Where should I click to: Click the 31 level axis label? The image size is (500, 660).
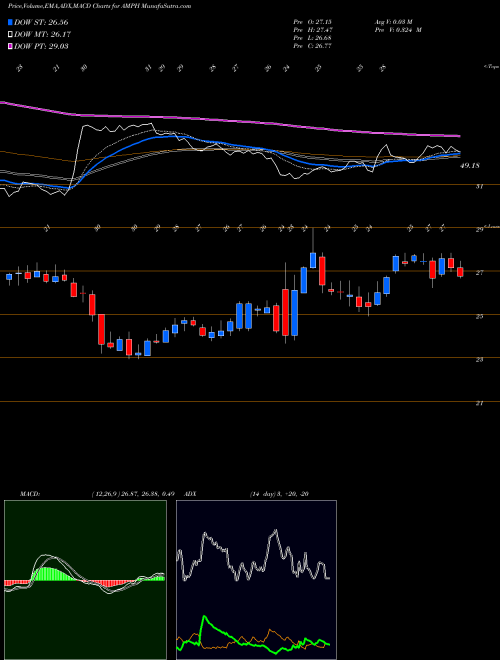coord(479,187)
